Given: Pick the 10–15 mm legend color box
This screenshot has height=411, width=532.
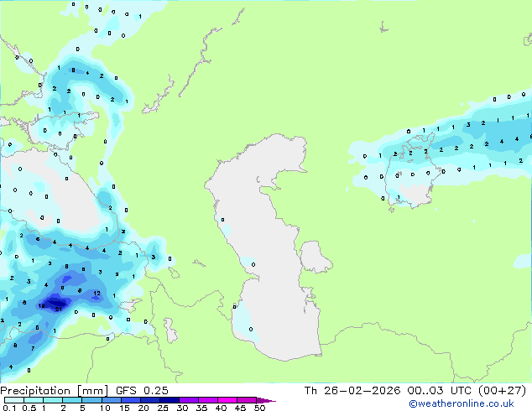Looking at the screenshot, I should 111,400.
